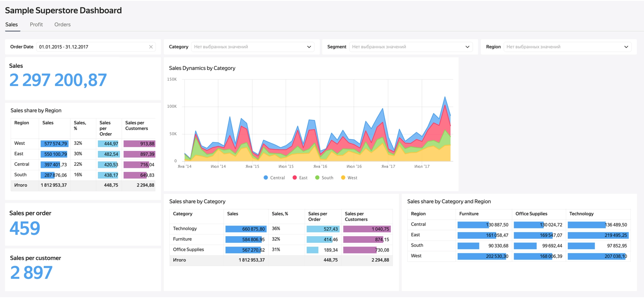Click the Office Supplies column header
644x298 pixels.
coord(531,214)
